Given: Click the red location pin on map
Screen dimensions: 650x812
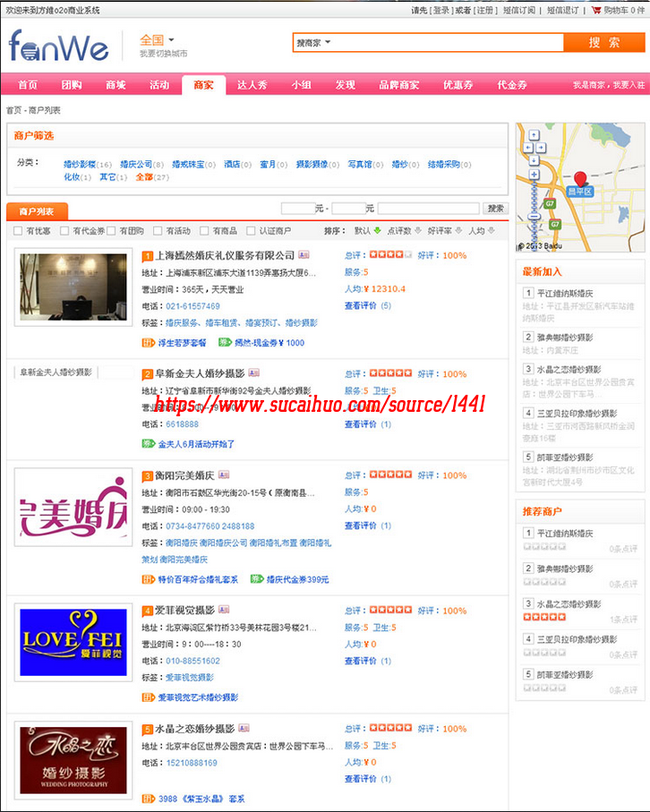Looking at the screenshot, I should pyautogui.click(x=579, y=178).
